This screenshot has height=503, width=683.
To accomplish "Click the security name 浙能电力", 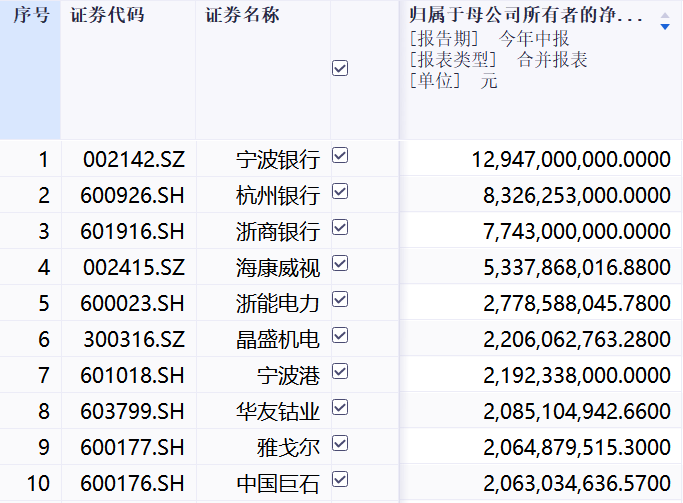I will click(x=278, y=304).
